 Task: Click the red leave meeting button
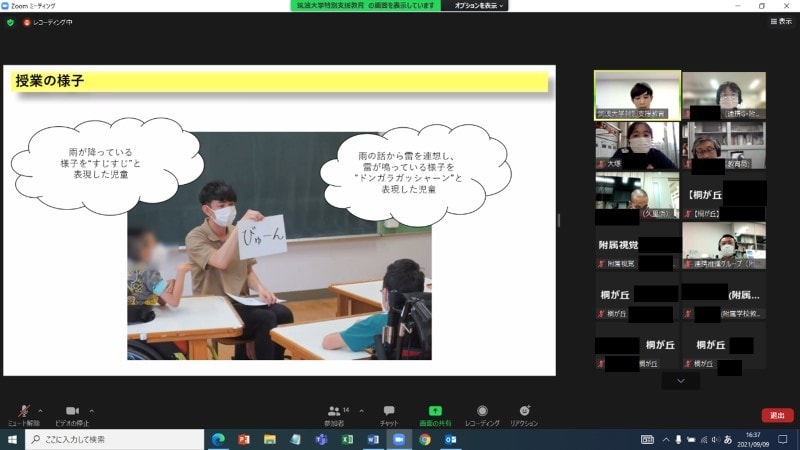click(x=777, y=415)
